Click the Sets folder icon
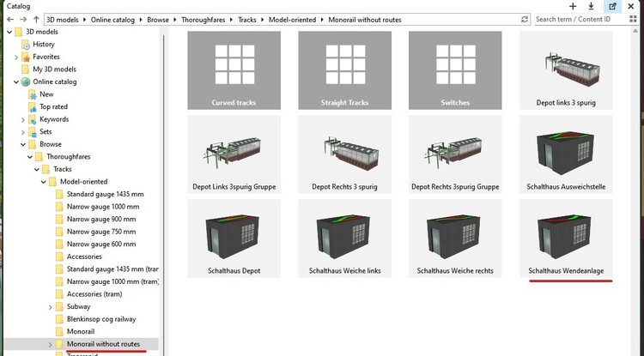This screenshot has height=356, width=644. tap(33, 132)
